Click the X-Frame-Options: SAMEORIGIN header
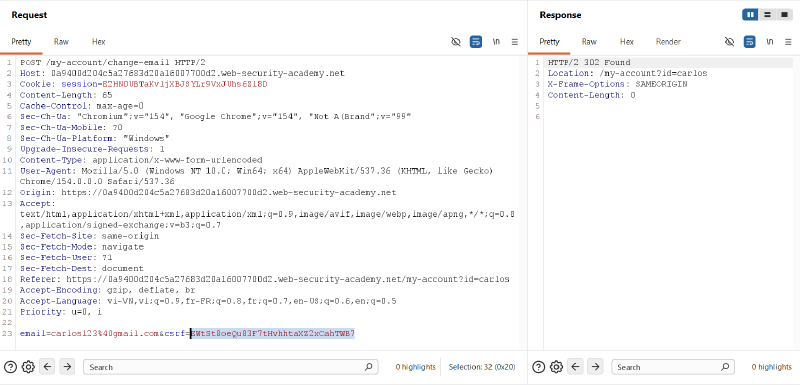 pos(617,84)
